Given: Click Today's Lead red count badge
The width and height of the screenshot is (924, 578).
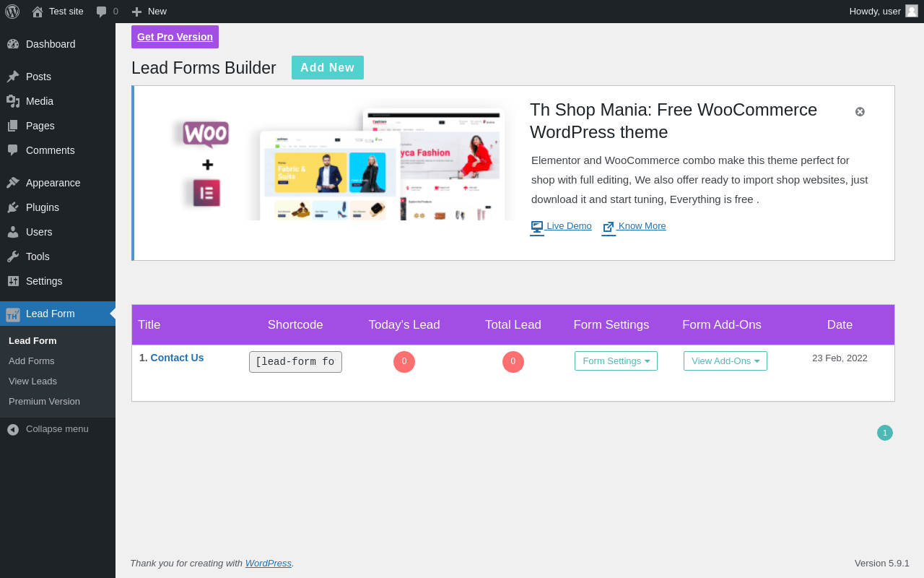Looking at the screenshot, I should click(404, 362).
